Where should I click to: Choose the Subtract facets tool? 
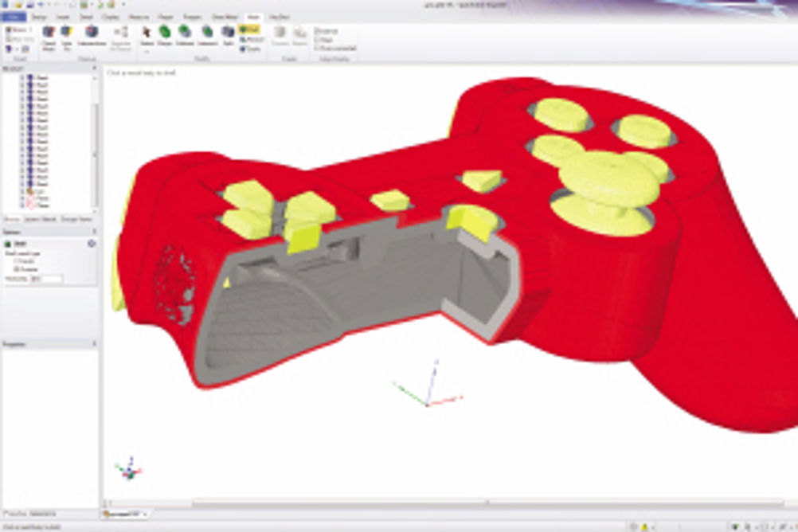(x=185, y=37)
